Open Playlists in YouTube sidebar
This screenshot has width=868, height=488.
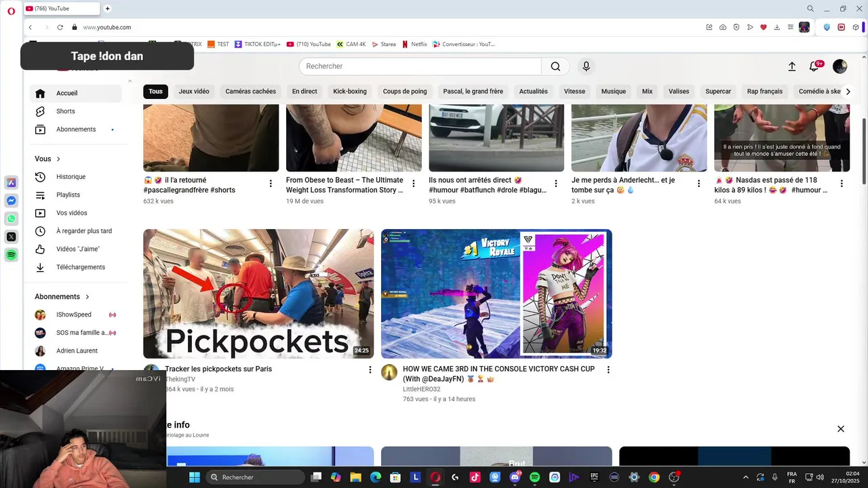76,195
